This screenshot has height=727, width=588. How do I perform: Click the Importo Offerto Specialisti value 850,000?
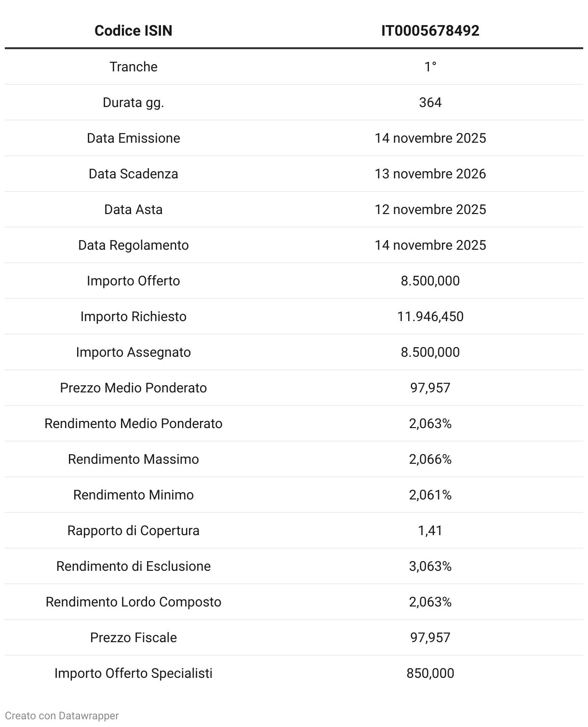(x=430, y=673)
